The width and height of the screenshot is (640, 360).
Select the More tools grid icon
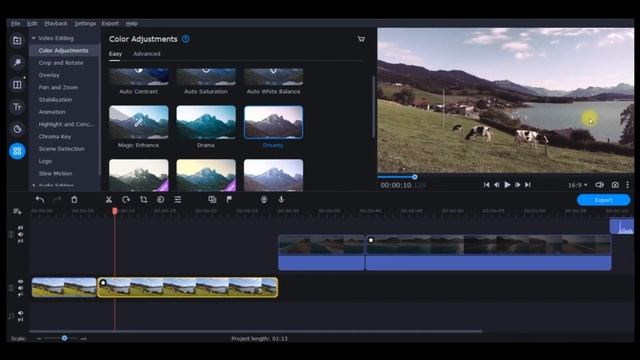(x=17, y=151)
